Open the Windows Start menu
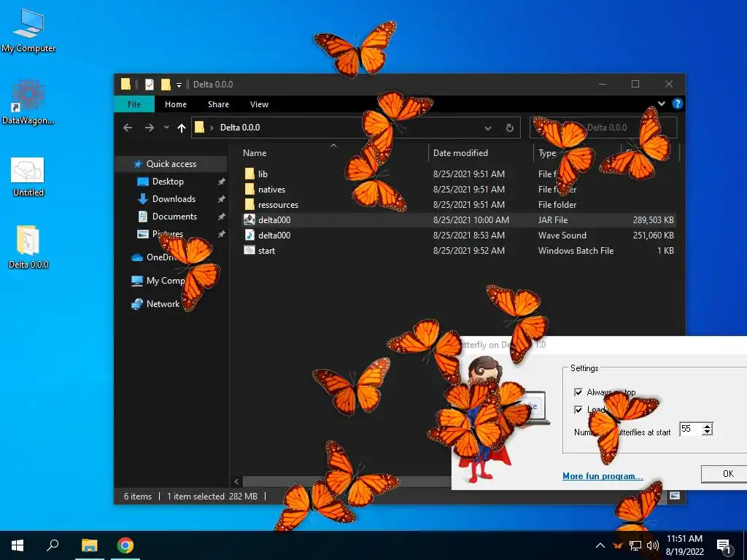Viewport: 747px width, 560px height. click(x=18, y=545)
